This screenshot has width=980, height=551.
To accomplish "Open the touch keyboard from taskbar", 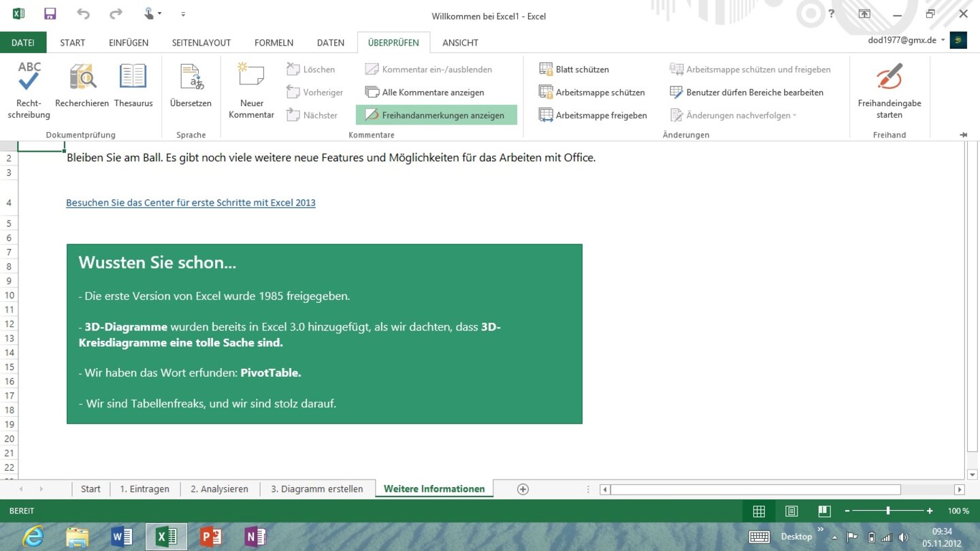I will (759, 537).
